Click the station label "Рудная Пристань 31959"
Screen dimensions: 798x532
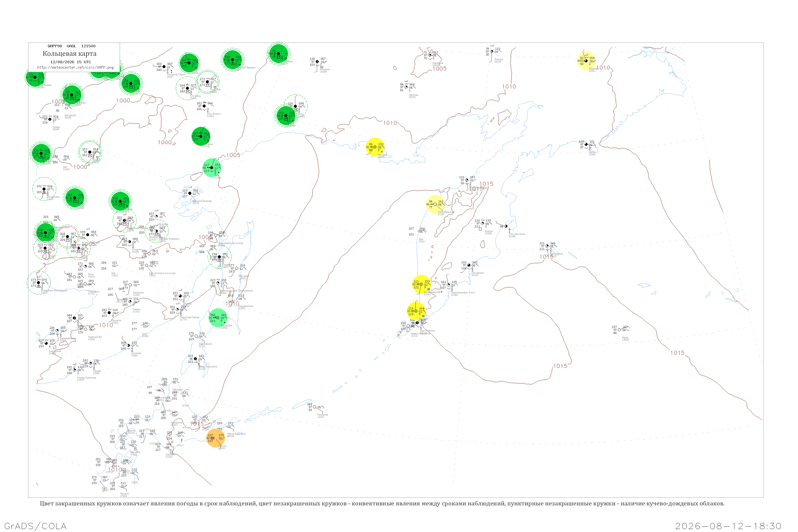click(86, 379)
